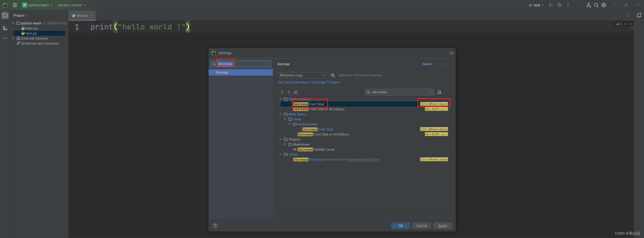The height and width of the screenshot is (238, 644).
Task: Open IDE settings gear icon
Action: click(604, 5)
